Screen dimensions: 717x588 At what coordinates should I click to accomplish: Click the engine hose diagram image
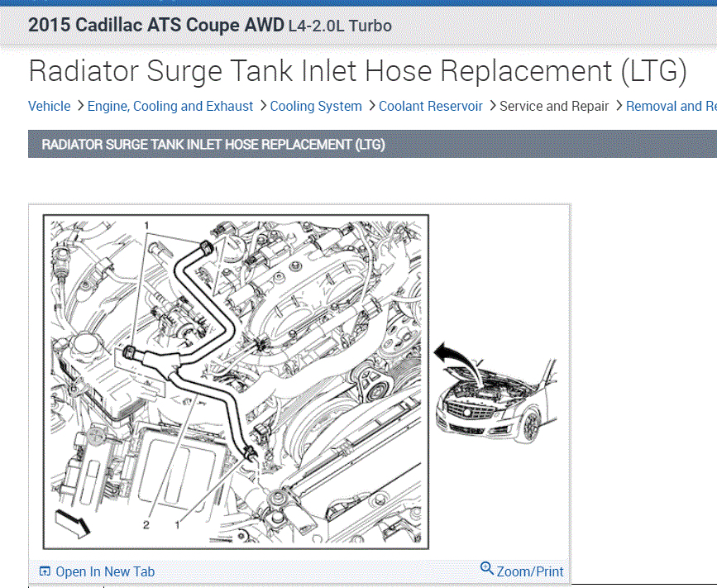coord(236,382)
